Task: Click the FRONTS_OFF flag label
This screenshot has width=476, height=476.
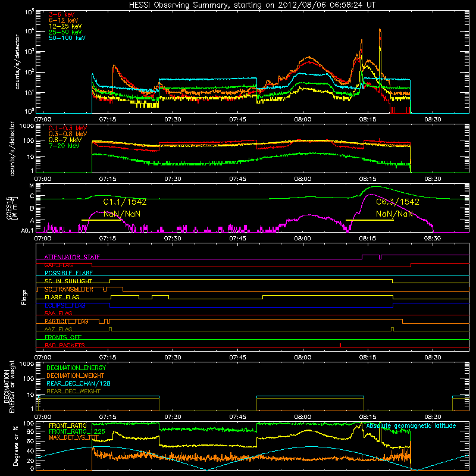Action: 63,337
